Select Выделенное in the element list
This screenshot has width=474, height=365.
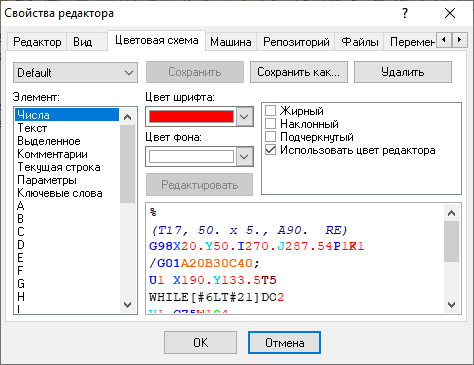pos(67,141)
